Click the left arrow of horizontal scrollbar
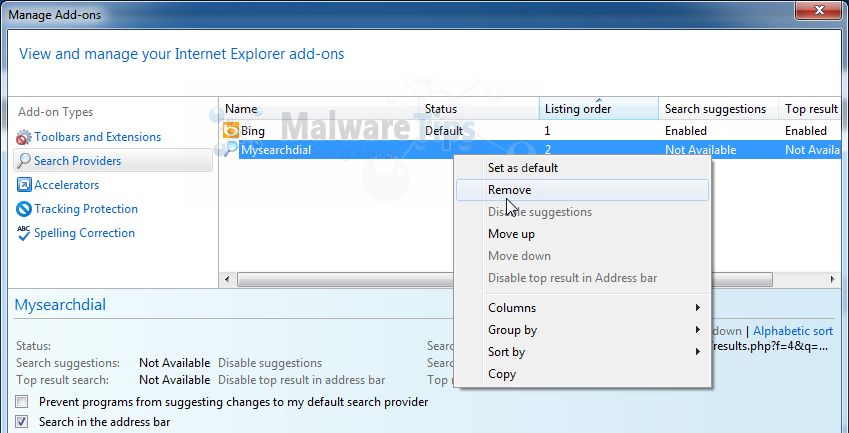 click(227, 279)
